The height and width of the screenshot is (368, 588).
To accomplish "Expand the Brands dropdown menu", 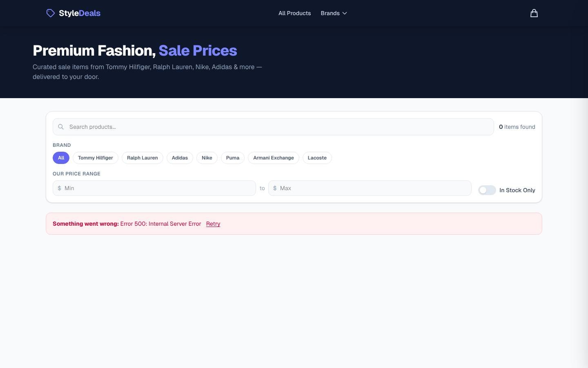I will 334,13.
